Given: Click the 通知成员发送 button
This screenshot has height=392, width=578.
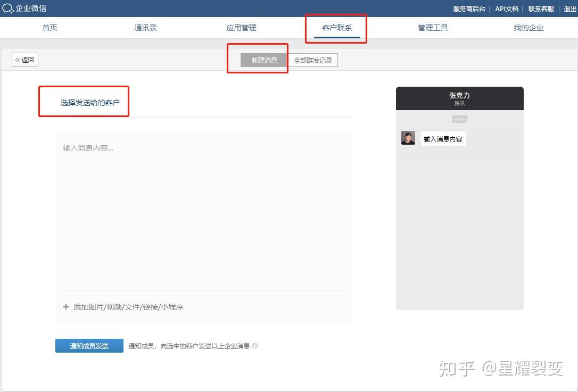Looking at the screenshot, I should (x=89, y=346).
